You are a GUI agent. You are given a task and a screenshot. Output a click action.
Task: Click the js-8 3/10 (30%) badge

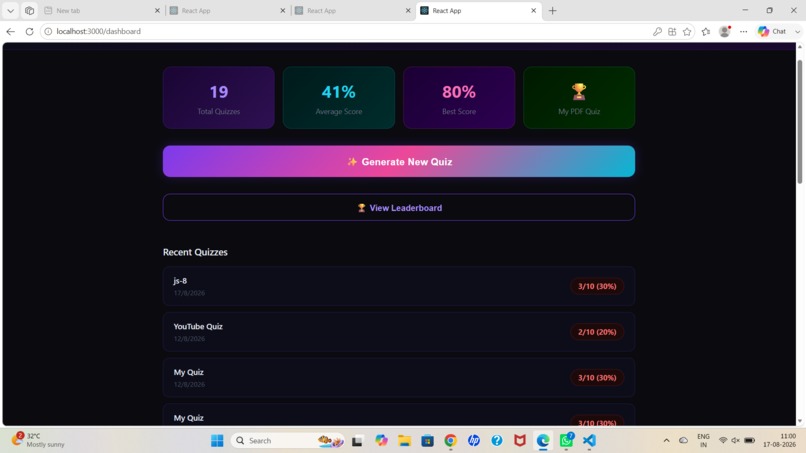pos(597,286)
